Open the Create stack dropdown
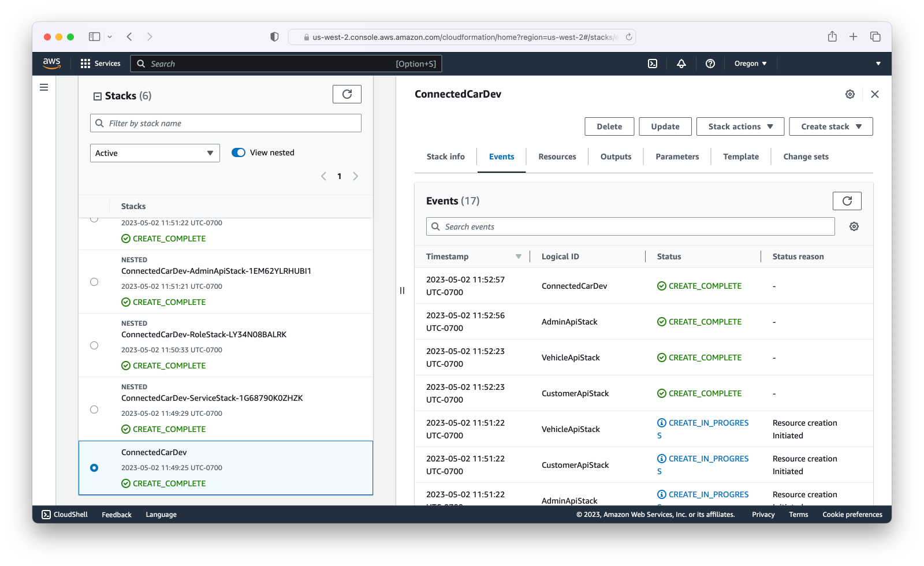 coord(831,126)
